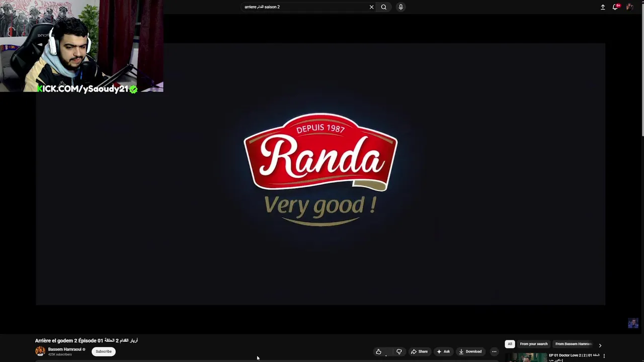The image size is (644, 362).
Task: Dislike the video with thumbs down
Action: tap(399, 351)
